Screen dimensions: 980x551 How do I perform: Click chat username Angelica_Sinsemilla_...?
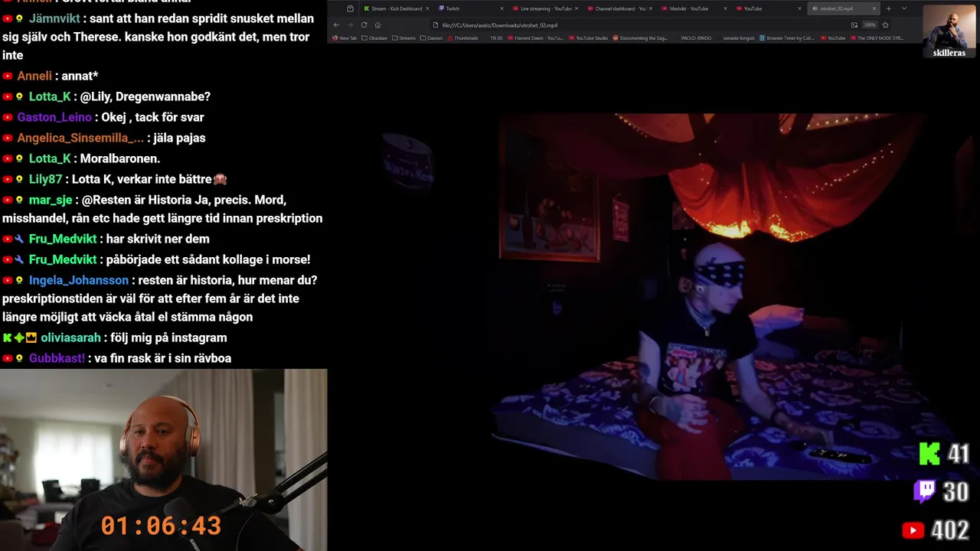click(80, 138)
